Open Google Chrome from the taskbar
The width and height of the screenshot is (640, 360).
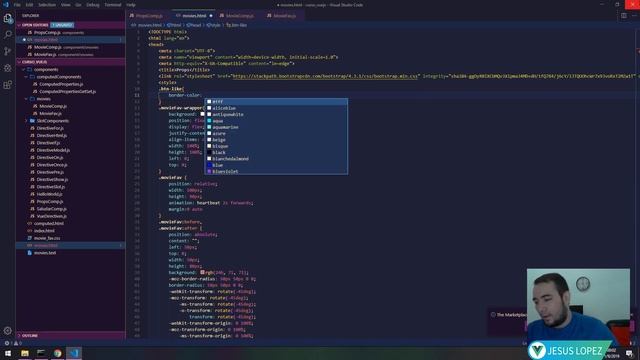coord(57,353)
